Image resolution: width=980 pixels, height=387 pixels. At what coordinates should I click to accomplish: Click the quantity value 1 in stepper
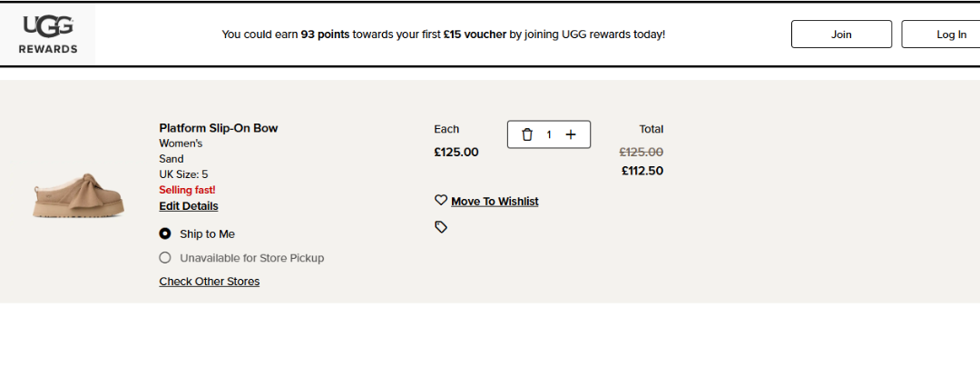549,134
